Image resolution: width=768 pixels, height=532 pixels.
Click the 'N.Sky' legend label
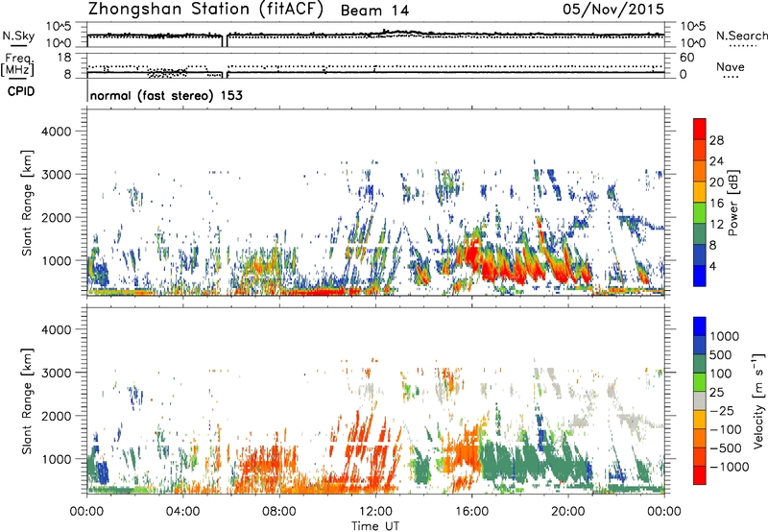pos(18,36)
